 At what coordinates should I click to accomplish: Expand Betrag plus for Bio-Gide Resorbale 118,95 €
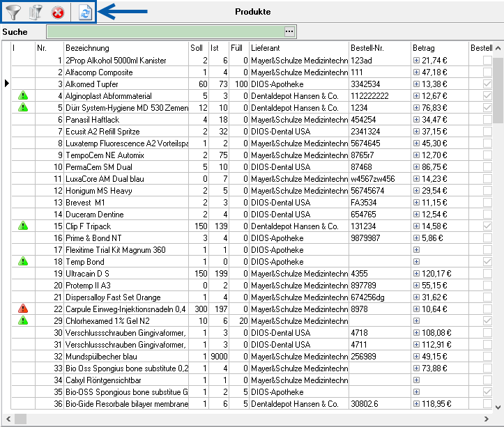point(416,404)
